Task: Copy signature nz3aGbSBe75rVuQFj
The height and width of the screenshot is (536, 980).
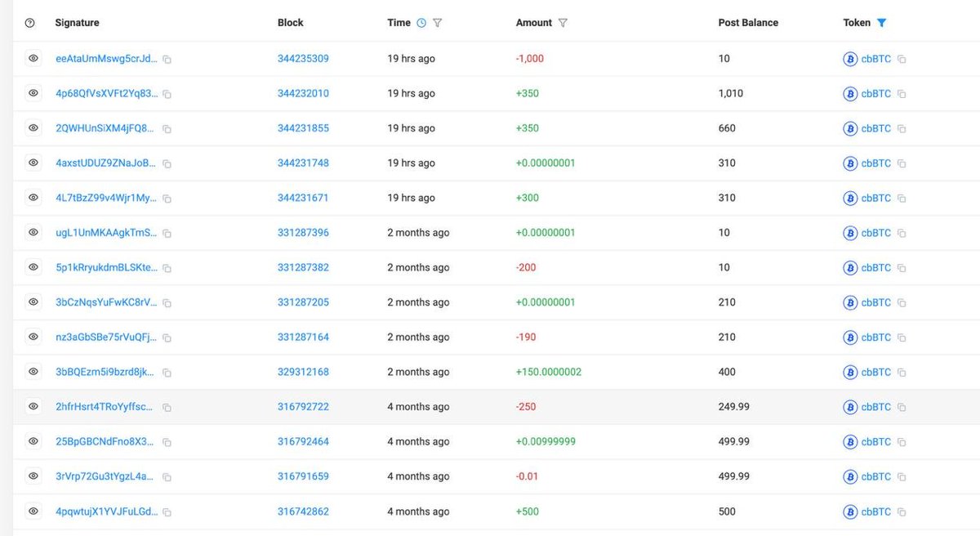Action: click(x=167, y=337)
